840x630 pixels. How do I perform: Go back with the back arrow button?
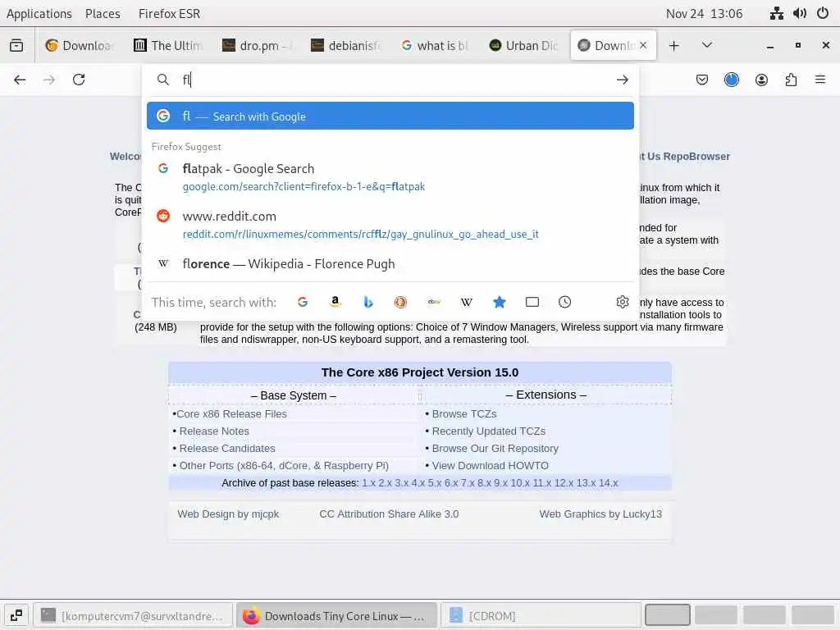click(x=20, y=80)
